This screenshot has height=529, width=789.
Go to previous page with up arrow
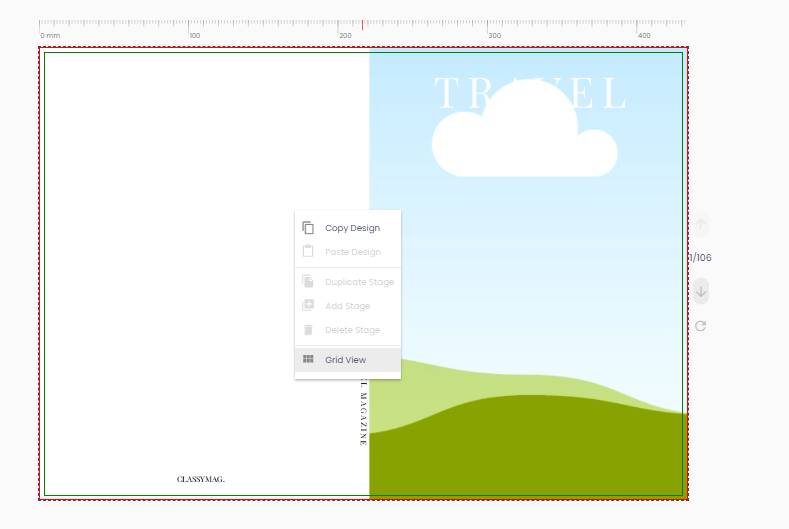(x=701, y=224)
